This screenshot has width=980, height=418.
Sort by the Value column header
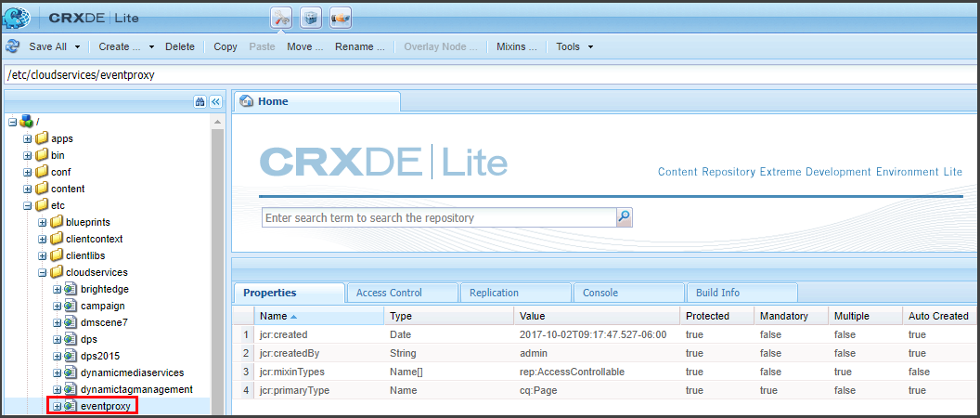tap(597, 316)
